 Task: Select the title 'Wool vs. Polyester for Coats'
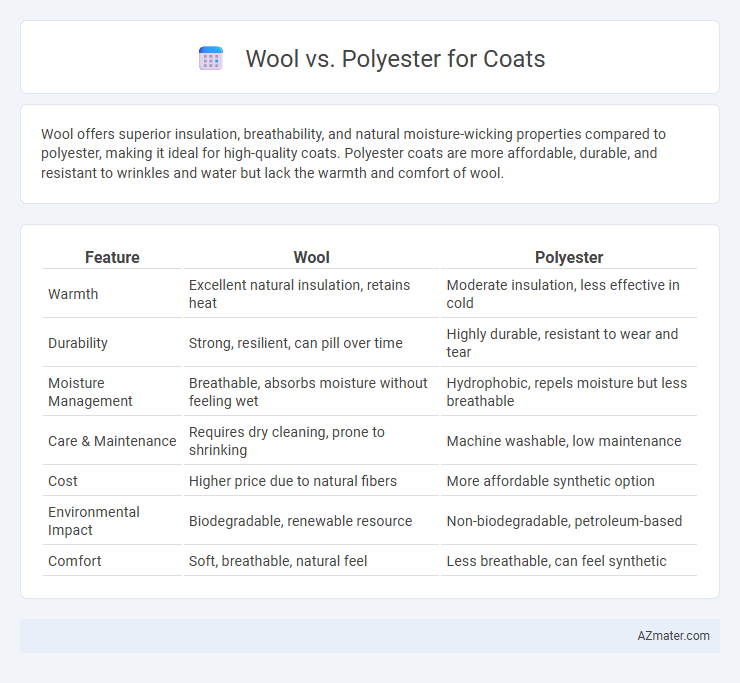[x=395, y=59]
